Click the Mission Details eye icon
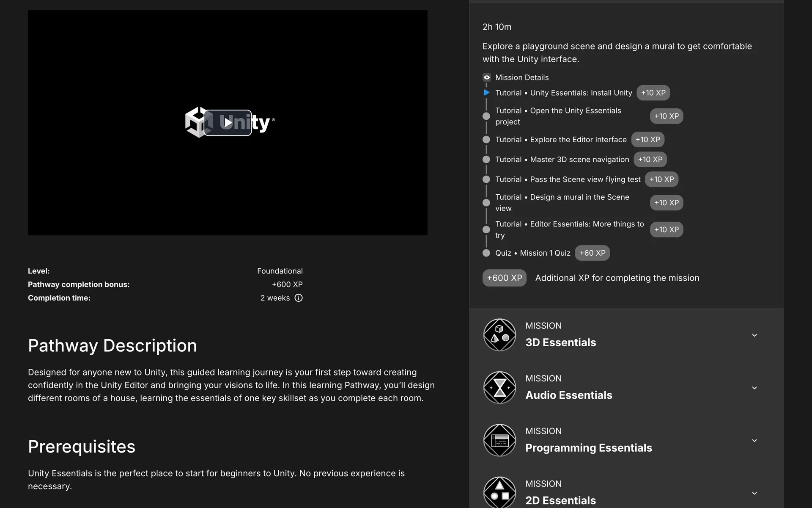 click(x=487, y=77)
